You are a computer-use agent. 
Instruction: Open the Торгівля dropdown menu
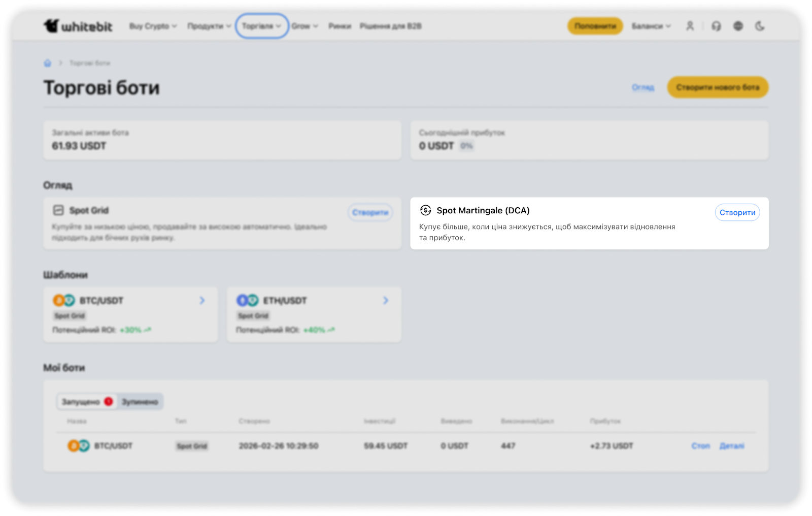point(261,26)
